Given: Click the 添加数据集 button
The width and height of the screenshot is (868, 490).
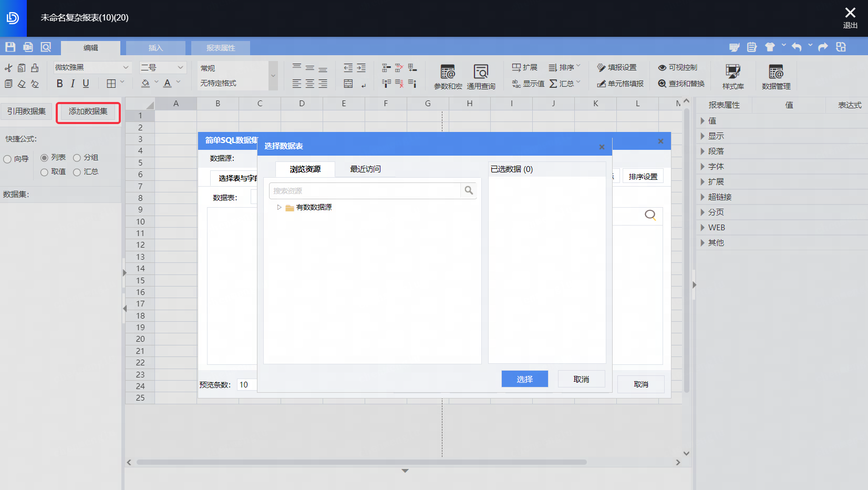Looking at the screenshot, I should (88, 111).
